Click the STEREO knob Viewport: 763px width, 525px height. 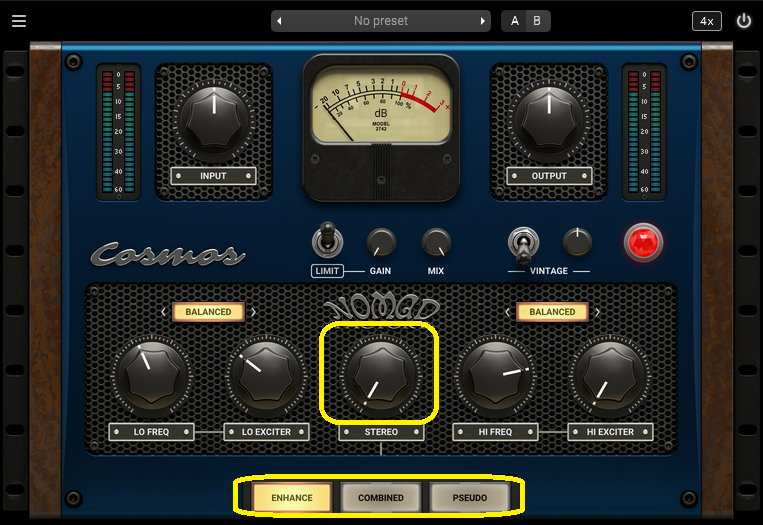381,375
